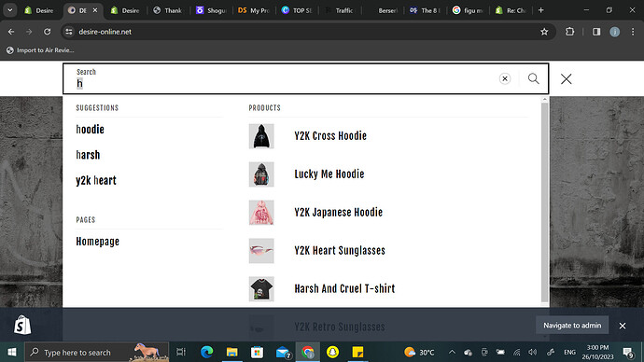Launch Microsoft Edge from taskbar
Image resolution: width=644 pixels, height=362 pixels.
point(206,352)
